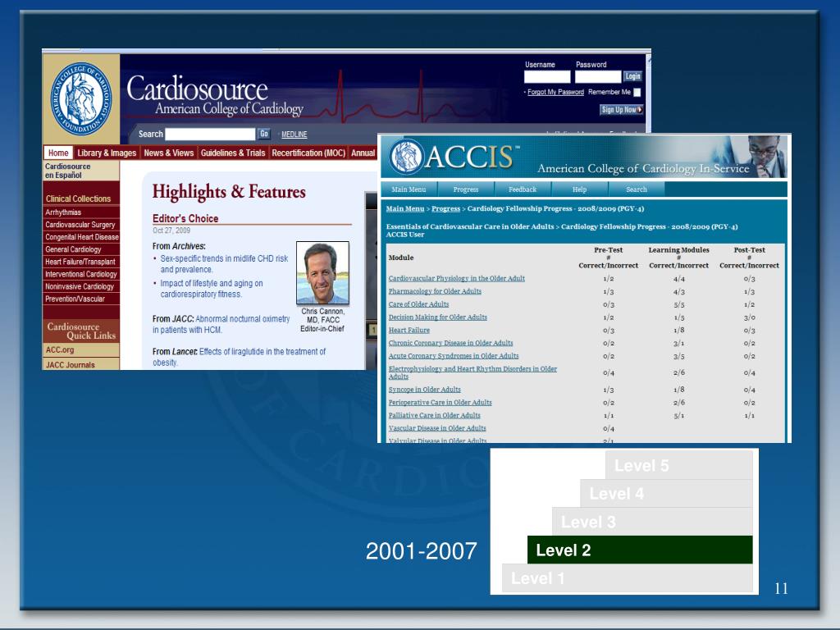The height and width of the screenshot is (630, 840).
Task: Click the ACCIS heart logo icon
Action: click(x=407, y=157)
